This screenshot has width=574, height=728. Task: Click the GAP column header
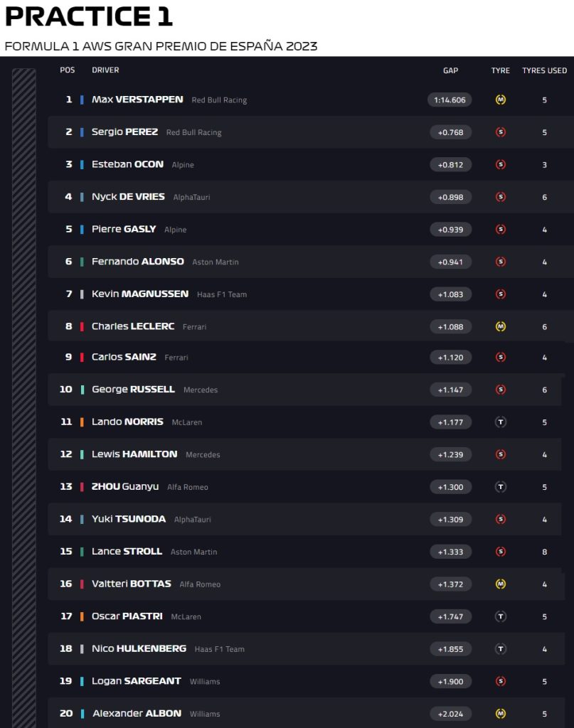coord(450,70)
